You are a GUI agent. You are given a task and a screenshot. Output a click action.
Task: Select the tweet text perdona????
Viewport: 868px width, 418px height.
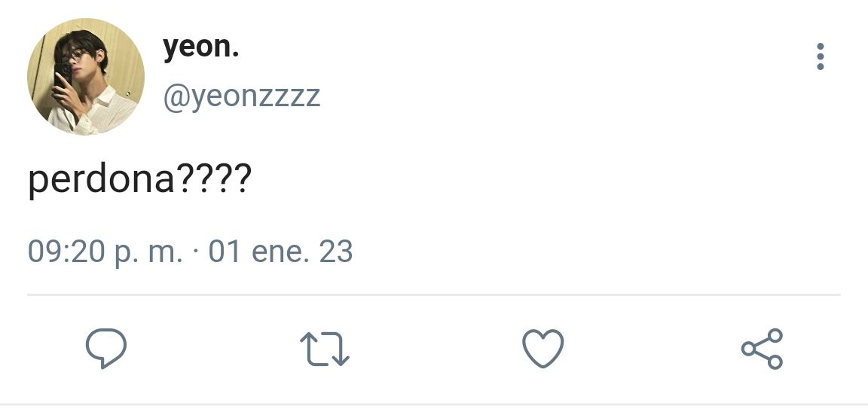[140, 180]
